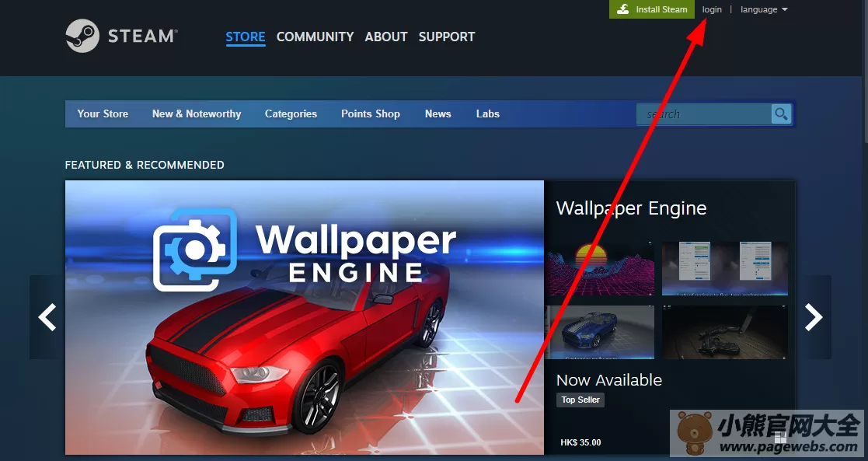Image resolution: width=868 pixels, height=461 pixels.
Task: Expand the language dropdown
Action: point(764,9)
